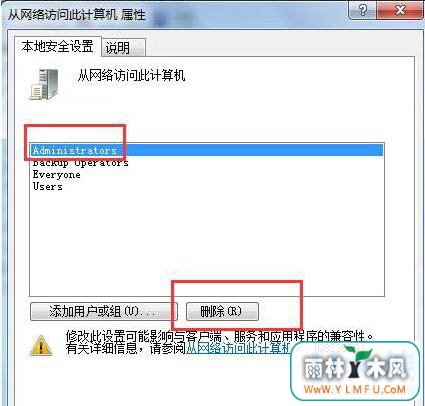Click the dialog title bar text
Viewport: 425px width, 406px height.
pyautogui.click(x=77, y=15)
